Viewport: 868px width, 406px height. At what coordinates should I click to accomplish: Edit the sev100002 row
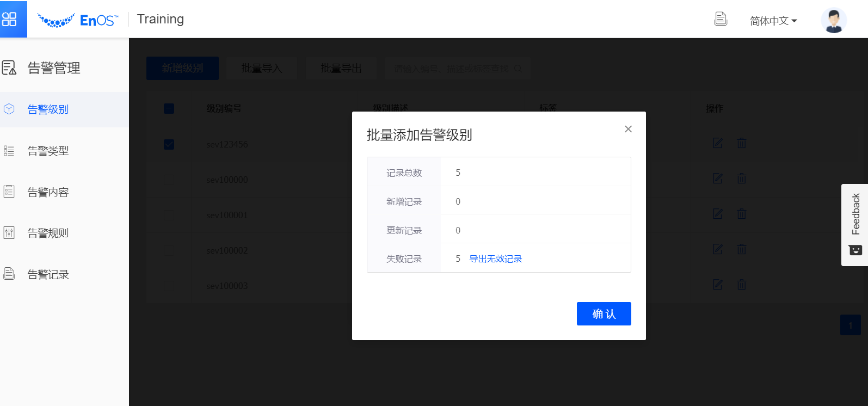(718, 249)
